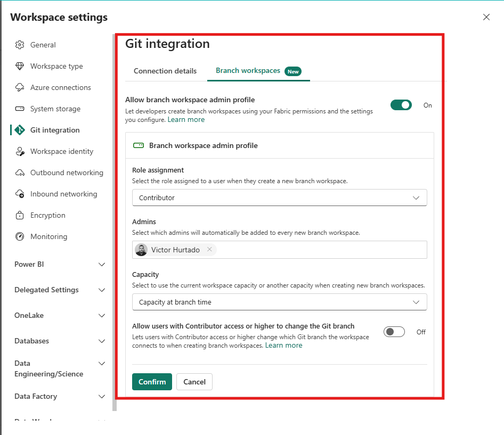
Task: Click the Monitoring gauge icon
Action: (x=20, y=236)
